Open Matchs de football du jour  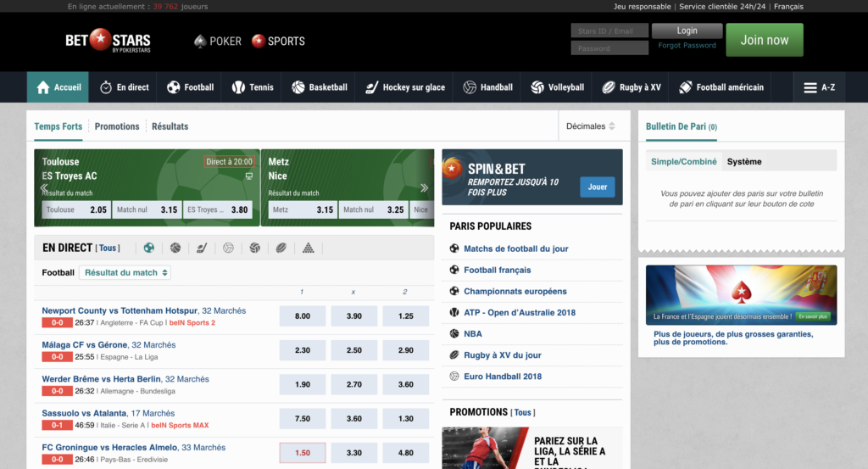[x=516, y=248]
